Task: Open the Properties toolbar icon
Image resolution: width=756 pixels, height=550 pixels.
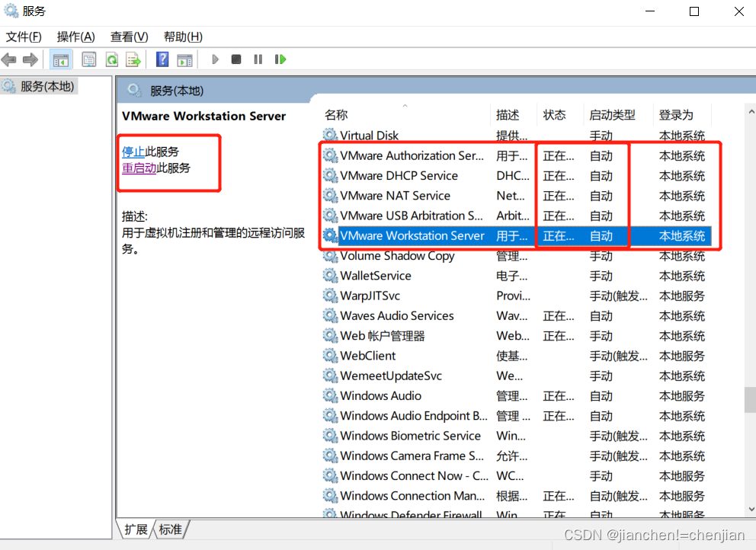Action: 88,59
